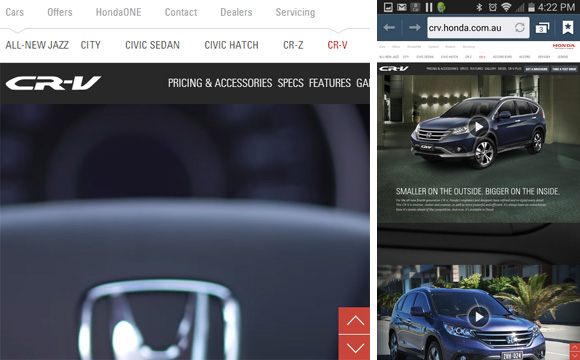Tap LEGEND in the phone model bar
The image size is (580, 360).
(x=562, y=57)
